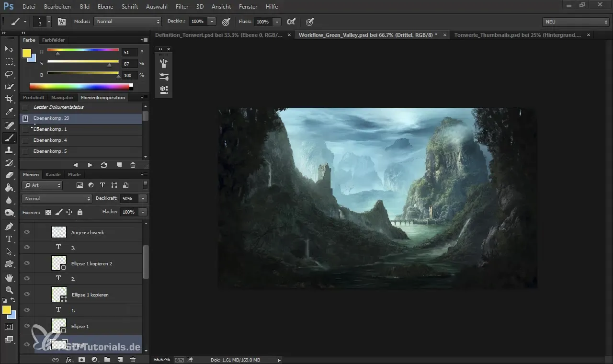Create new group folder icon
The height and width of the screenshot is (364, 613).
coord(107,359)
